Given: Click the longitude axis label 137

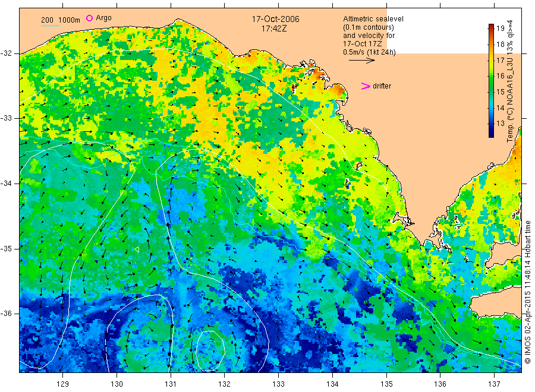Looking at the screenshot, I should point(494,384).
